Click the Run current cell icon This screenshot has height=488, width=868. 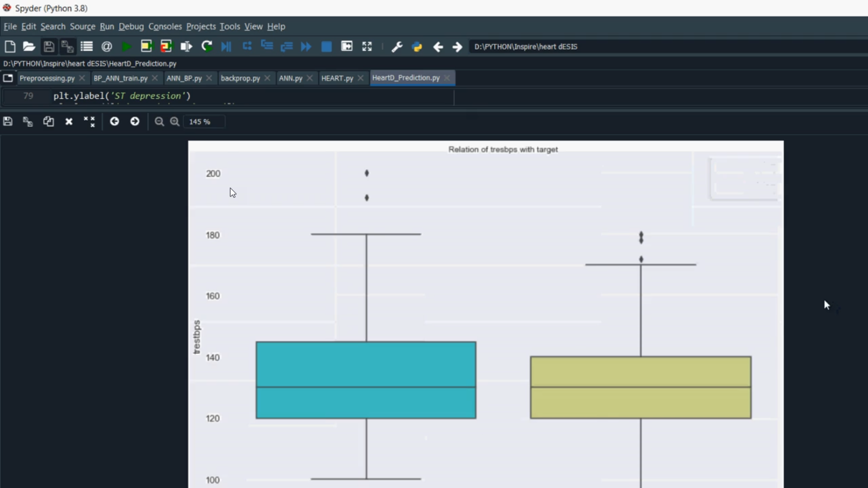[x=146, y=47]
